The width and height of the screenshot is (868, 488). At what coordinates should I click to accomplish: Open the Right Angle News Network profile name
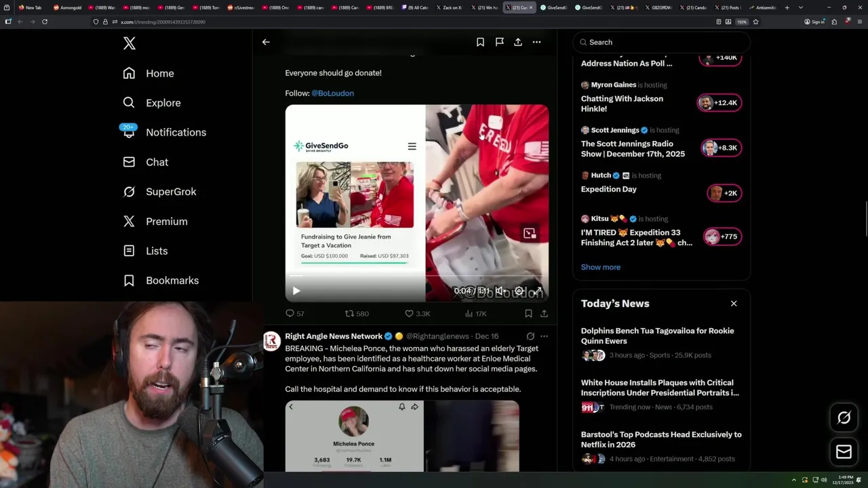coord(334,336)
